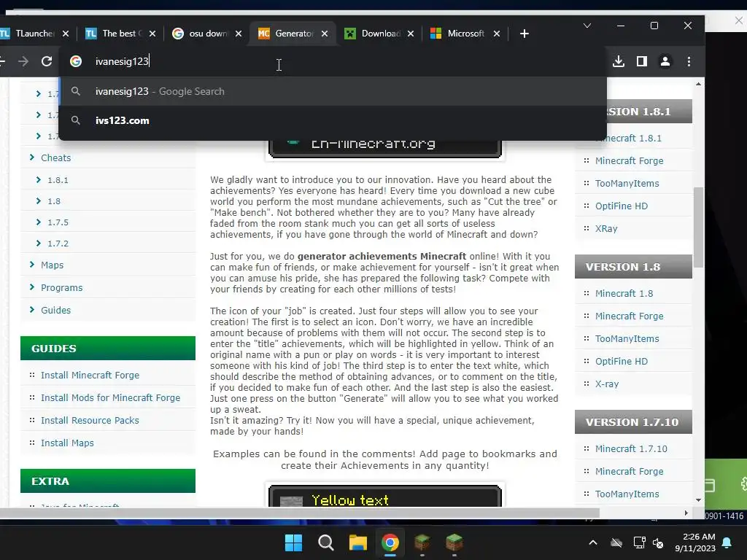Select the ivs123.com suggestion
This screenshot has width=747, height=560.
coord(333,120)
